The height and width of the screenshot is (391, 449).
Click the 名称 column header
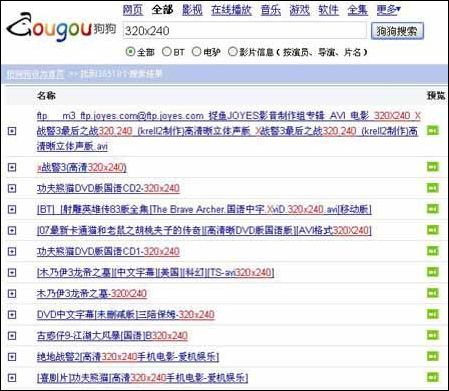(x=46, y=96)
